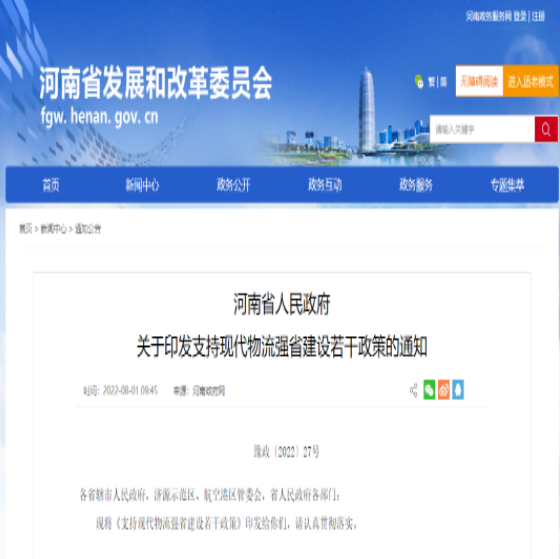The width and height of the screenshot is (560, 559).
Task: Enable 无障碍阅读 accessibility reading
Action: pos(479,81)
